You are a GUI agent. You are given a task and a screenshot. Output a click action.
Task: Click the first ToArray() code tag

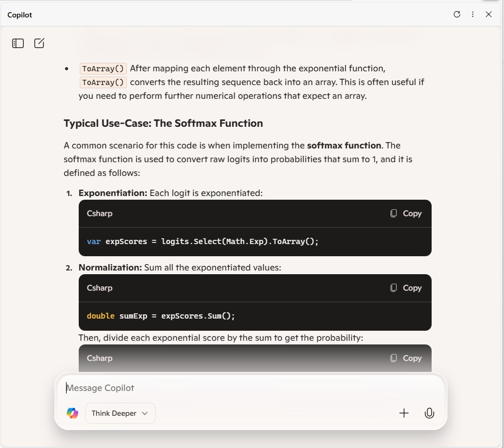coord(103,68)
